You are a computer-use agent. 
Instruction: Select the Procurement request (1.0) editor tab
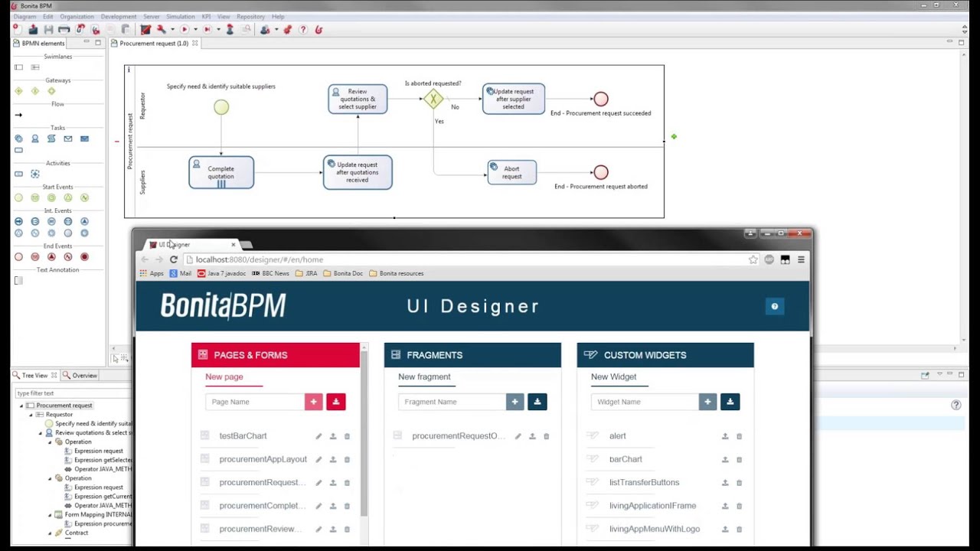tap(153, 44)
